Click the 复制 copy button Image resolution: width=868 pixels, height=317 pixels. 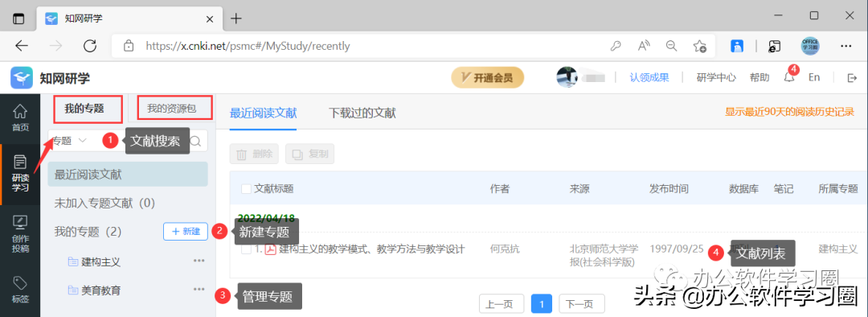[x=310, y=154]
